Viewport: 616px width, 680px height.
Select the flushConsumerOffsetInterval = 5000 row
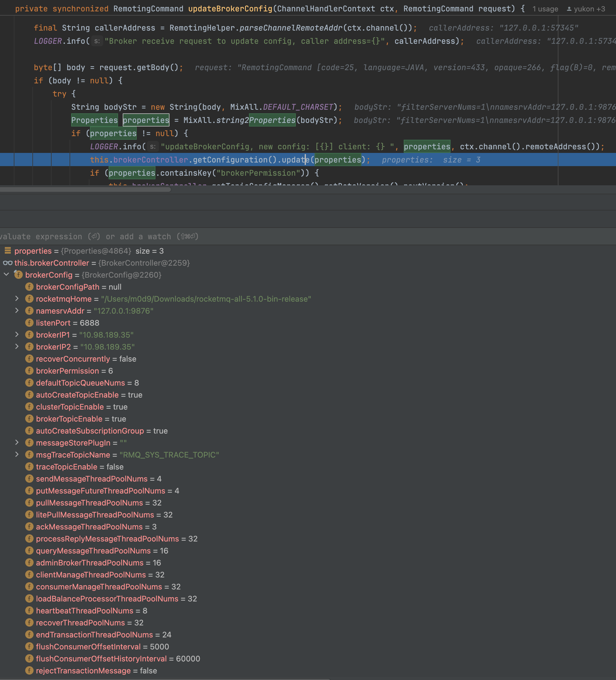coord(308,646)
